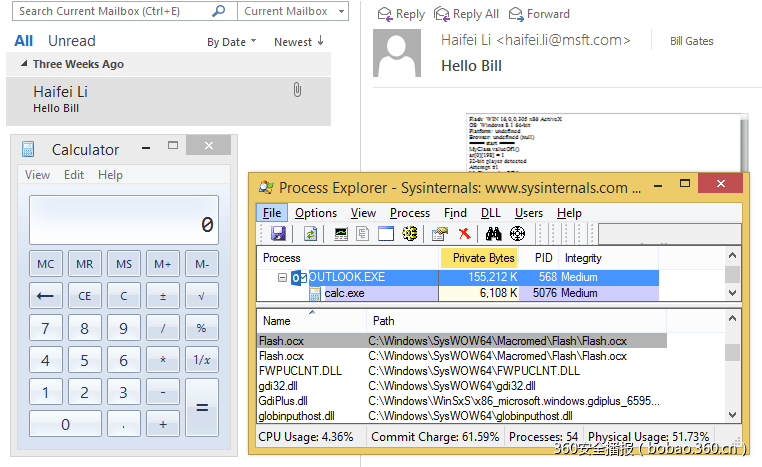The image size is (762, 467).
Task: Click the red X Kill Process icon
Action: click(464, 234)
